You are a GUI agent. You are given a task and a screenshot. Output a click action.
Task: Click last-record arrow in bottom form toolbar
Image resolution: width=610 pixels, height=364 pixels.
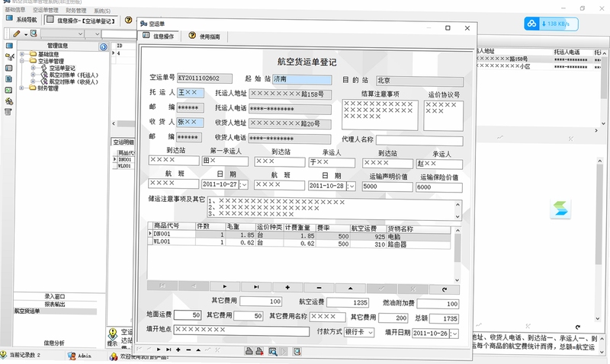(x=169, y=350)
